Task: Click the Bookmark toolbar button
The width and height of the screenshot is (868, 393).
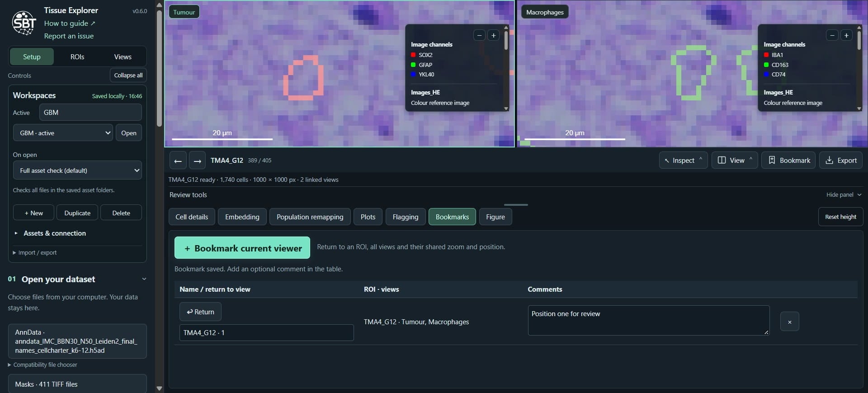Action: click(788, 160)
